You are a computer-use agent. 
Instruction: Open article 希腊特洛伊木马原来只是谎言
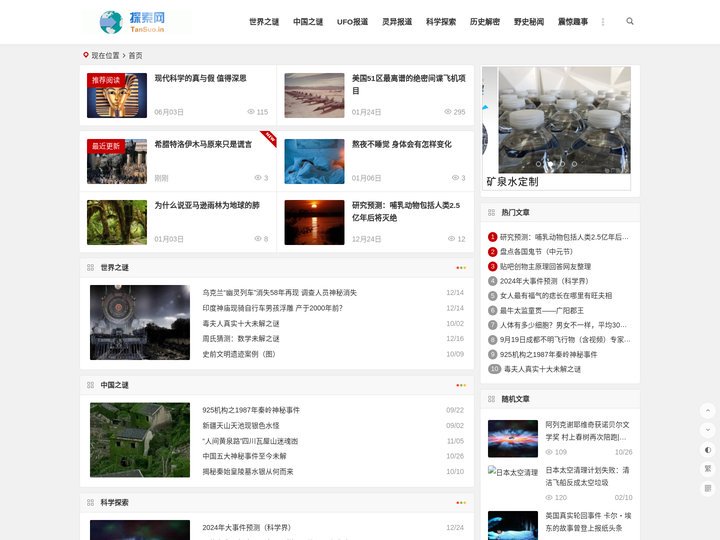pyautogui.click(x=203, y=145)
